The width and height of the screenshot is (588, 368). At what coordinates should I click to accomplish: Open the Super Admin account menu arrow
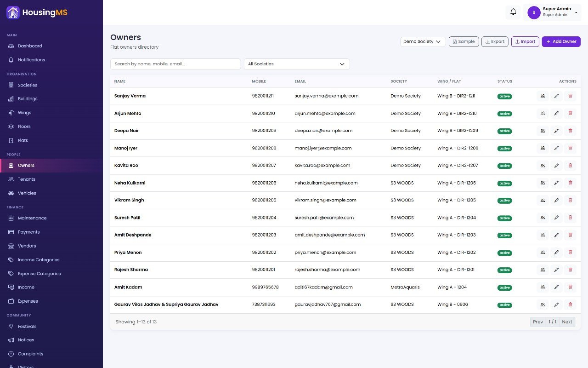click(576, 12)
